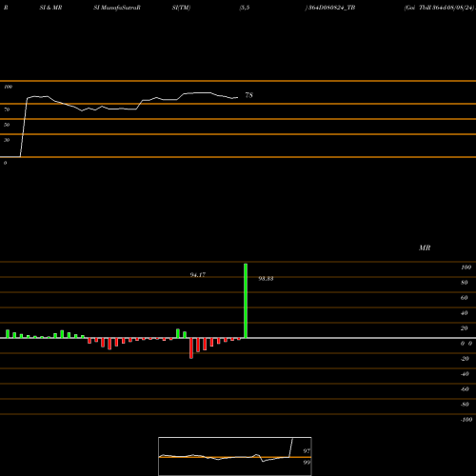Select the 'SI(TM)' header label
Screen dimensions: 476x476
pos(181,8)
